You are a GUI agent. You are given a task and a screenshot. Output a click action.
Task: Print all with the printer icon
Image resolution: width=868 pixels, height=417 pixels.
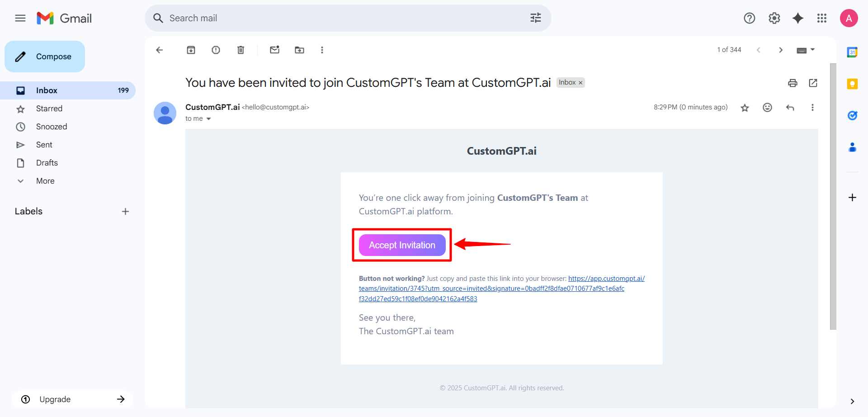pyautogui.click(x=793, y=83)
